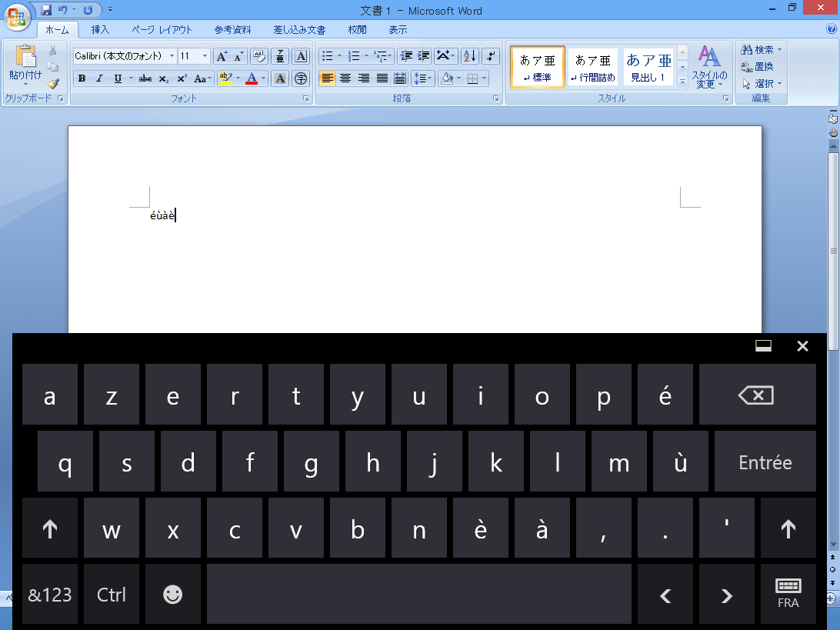The image size is (840, 630).
Task: Open the font size dropdown
Action: tap(204, 55)
